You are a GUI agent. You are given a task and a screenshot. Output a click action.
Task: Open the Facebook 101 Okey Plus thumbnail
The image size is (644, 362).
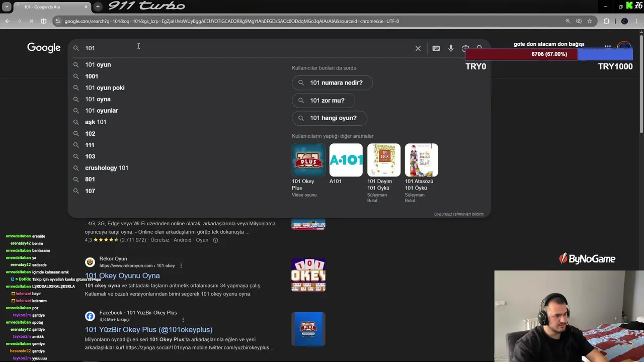coord(308,329)
